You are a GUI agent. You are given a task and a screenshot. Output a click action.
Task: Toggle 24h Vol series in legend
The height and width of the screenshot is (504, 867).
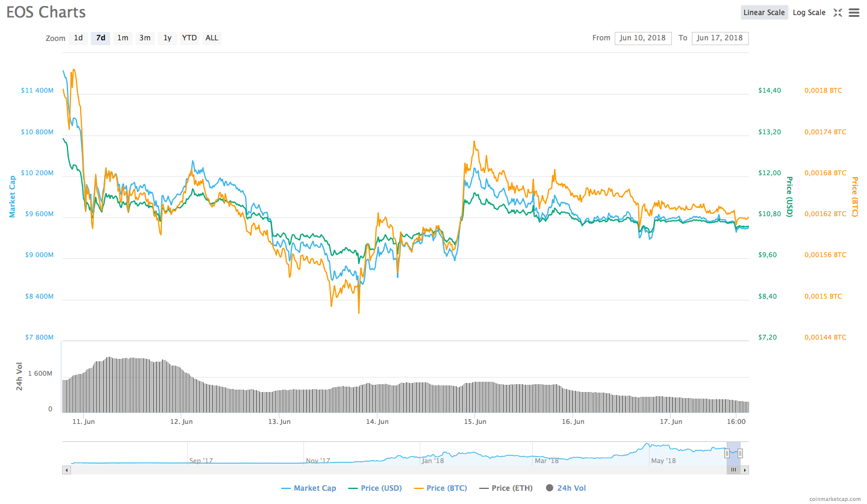(566, 488)
